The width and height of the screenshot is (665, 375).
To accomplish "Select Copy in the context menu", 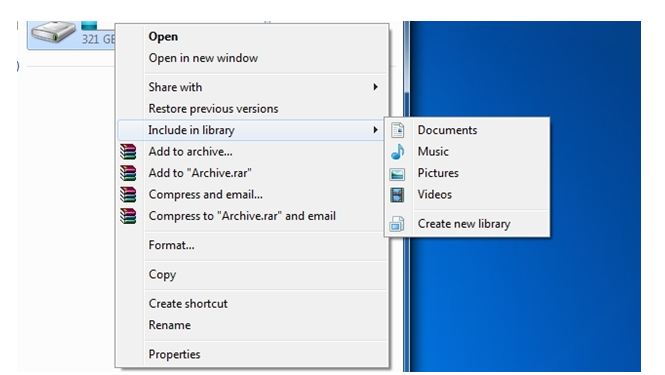I will (x=162, y=274).
